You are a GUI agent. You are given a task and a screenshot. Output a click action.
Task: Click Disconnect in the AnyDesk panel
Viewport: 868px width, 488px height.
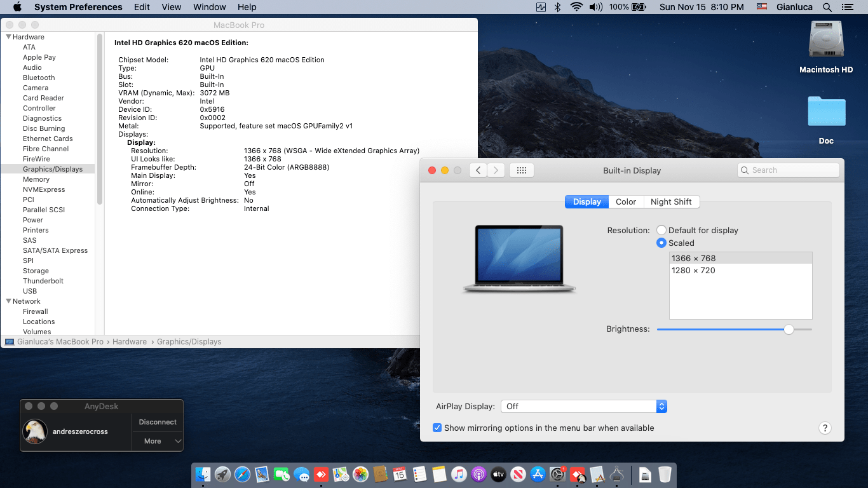coord(158,422)
